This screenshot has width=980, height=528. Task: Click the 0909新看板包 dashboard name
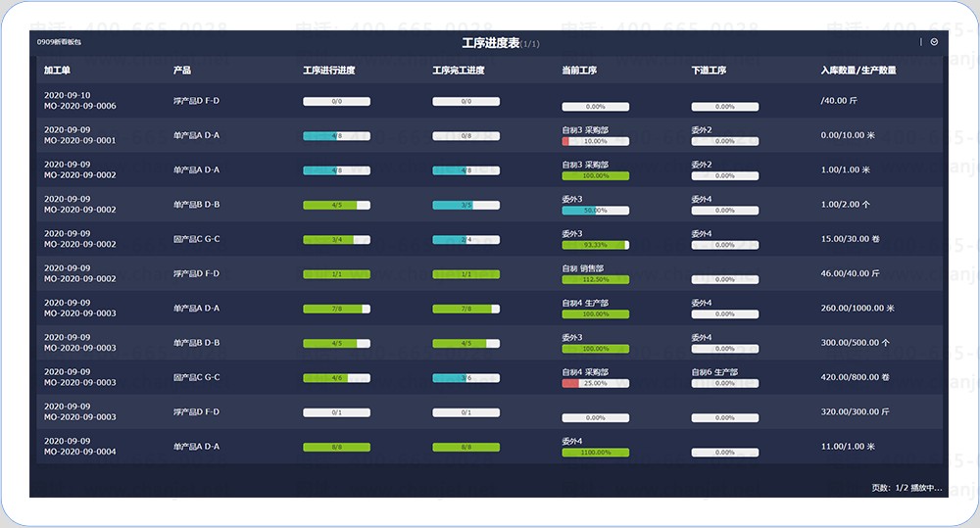click(59, 42)
